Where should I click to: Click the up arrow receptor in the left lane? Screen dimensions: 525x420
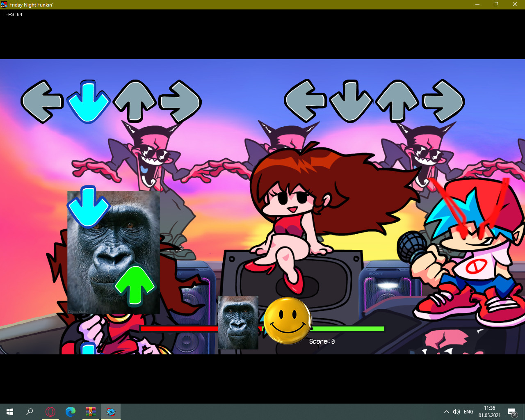click(x=135, y=101)
